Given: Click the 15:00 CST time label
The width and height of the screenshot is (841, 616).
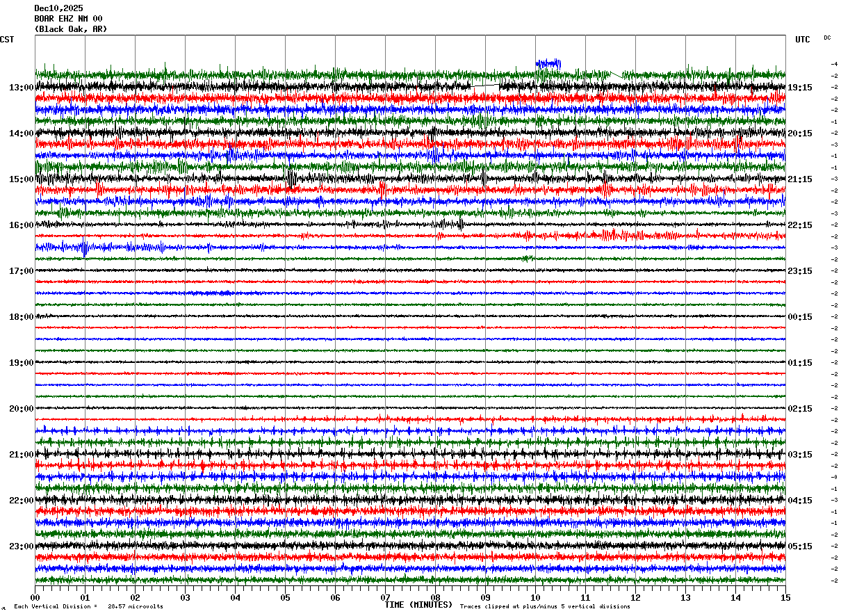Looking at the screenshot, I should click(x=22, y=179).
